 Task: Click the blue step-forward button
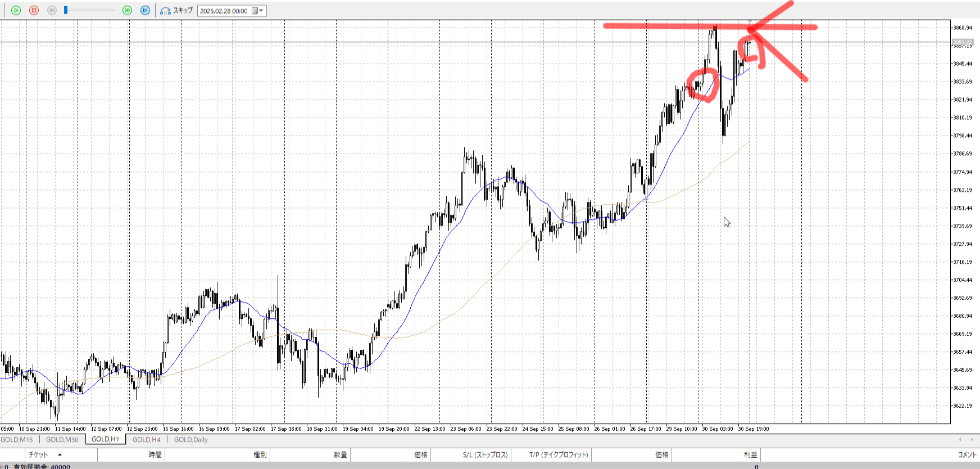click(145, 10)
